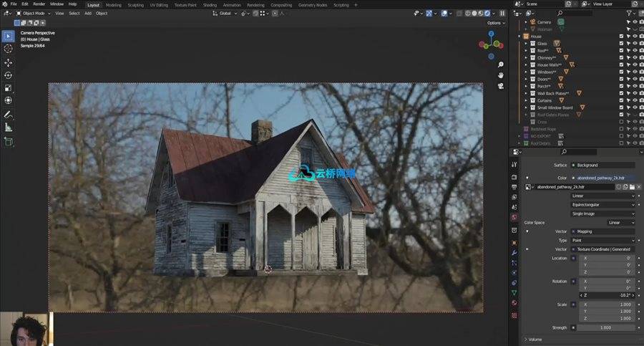Select the Move tool

tap(8, 62)
